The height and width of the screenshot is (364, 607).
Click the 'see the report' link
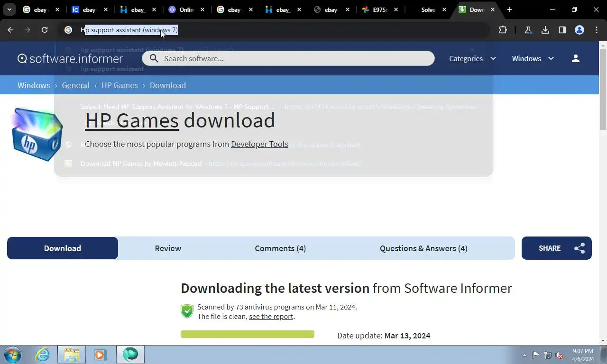pos(271,317)
